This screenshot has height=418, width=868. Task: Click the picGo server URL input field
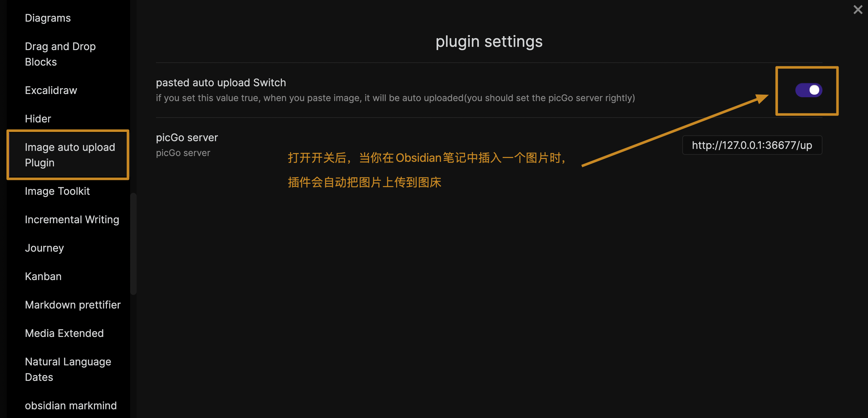pyautogui.click(x=752, y=145)
